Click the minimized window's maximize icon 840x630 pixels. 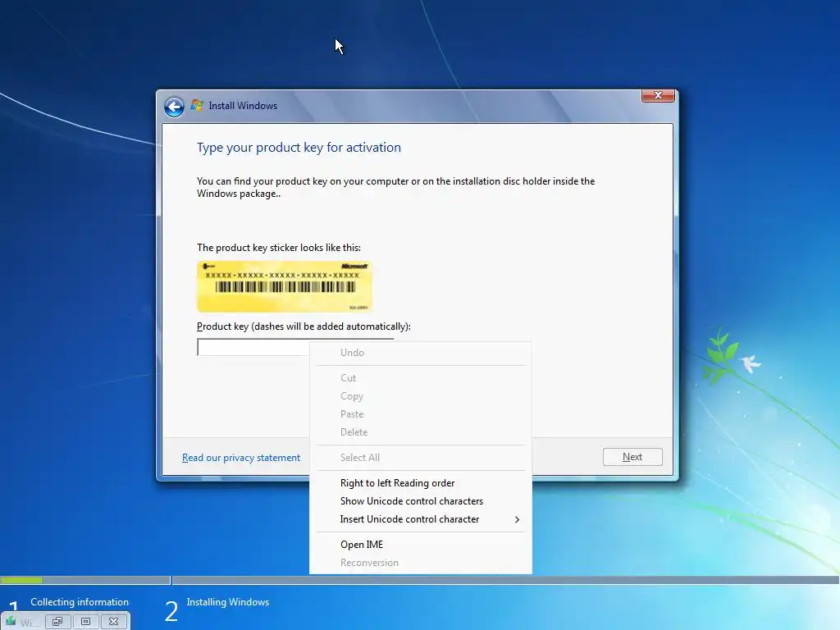coord(85,622)
